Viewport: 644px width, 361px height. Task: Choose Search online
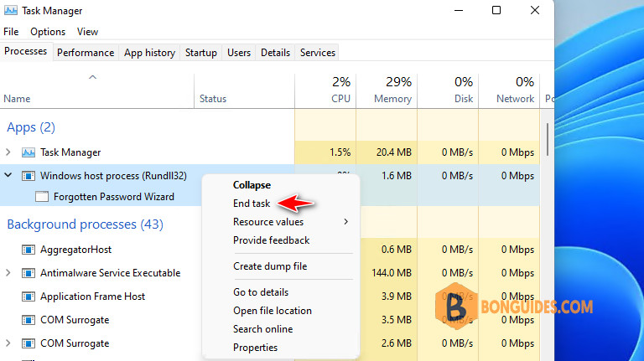tap(262, 329)
